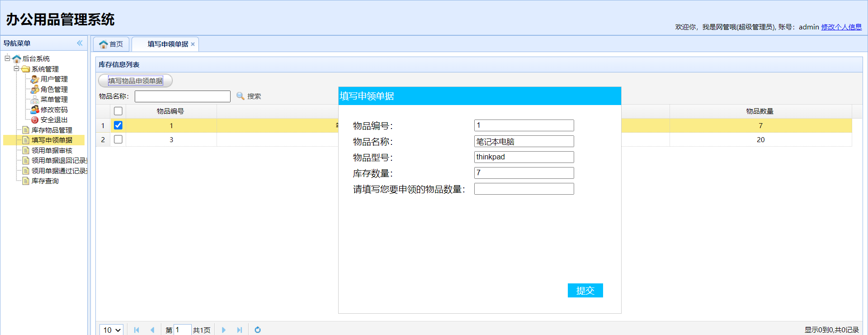Viewport: 868px width, 335px height.
Task: Toggle the select-all header checkbox
Action: [x=118, y=111]
